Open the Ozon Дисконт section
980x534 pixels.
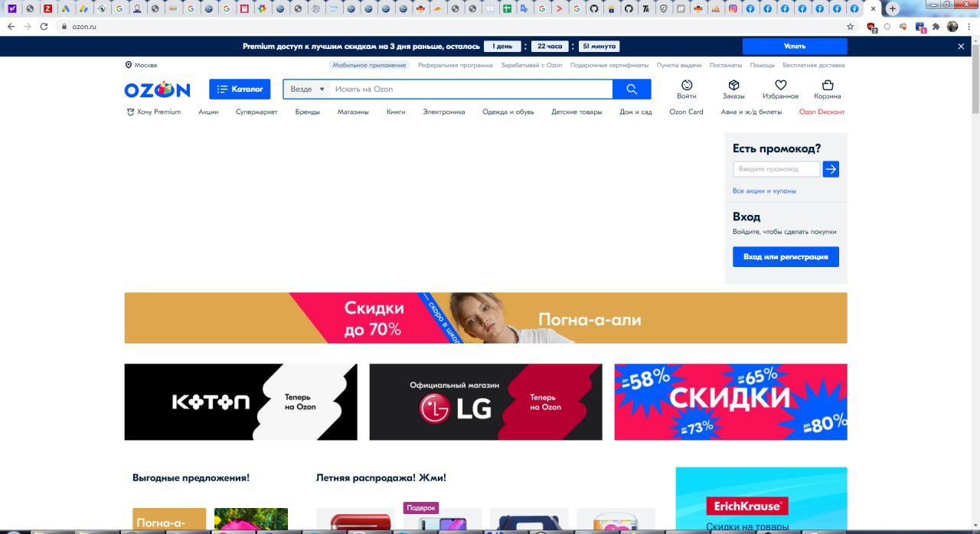[822, 112]
